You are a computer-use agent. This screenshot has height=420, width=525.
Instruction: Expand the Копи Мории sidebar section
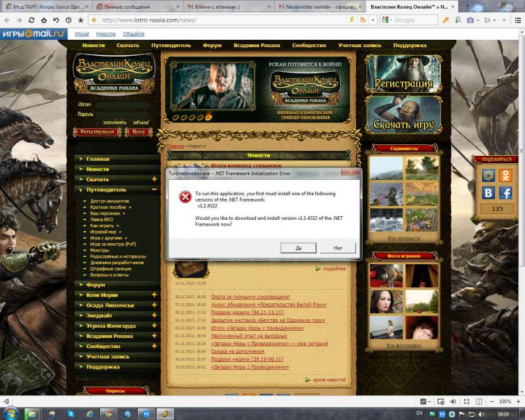tap(154, 295)
